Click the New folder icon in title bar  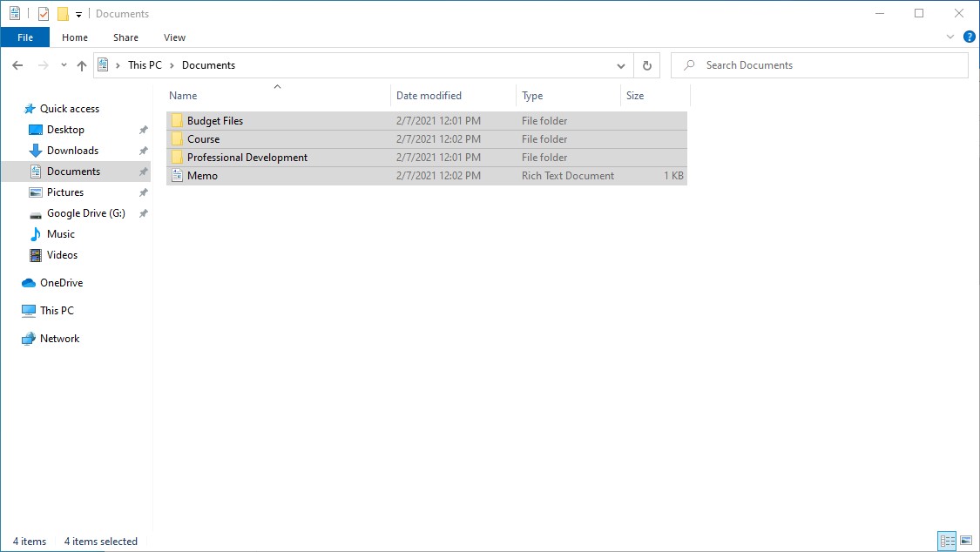(63, 14)
